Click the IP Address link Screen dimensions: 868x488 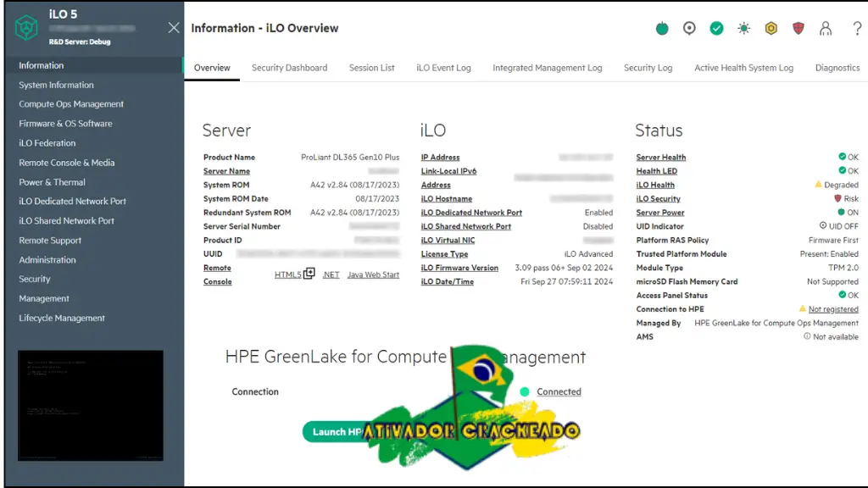coord(440,157)
